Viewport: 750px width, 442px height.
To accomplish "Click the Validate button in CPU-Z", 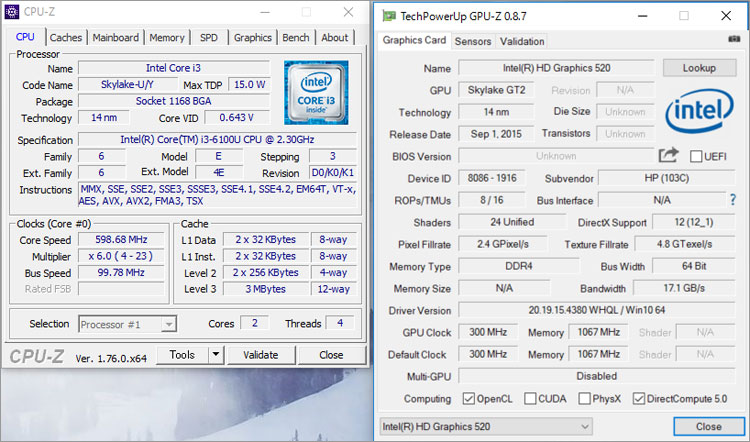I will coord(261,354).
